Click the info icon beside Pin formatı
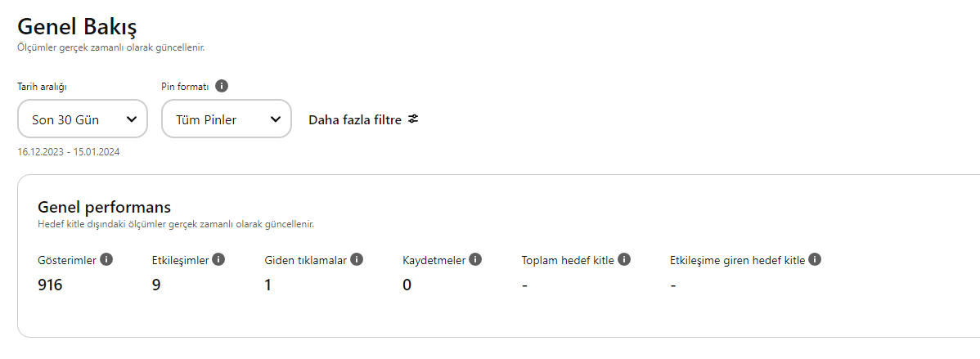This screenshot has width=980, height=359. (x=221, y=86)
